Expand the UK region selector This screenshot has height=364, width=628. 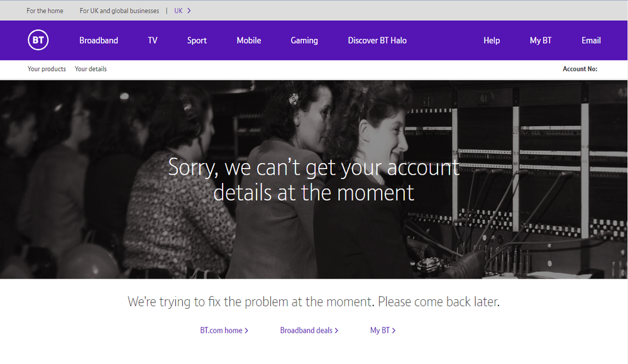click(x=182, y=11)
